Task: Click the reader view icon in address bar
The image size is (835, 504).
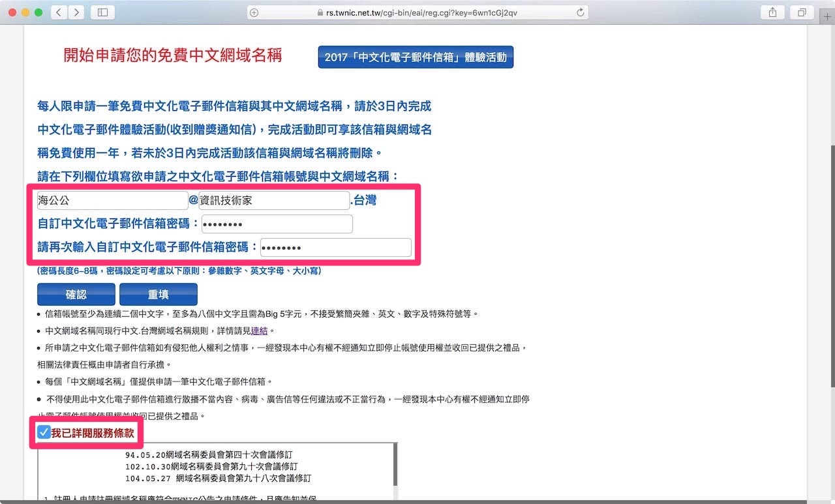Action: coord(254,11)
